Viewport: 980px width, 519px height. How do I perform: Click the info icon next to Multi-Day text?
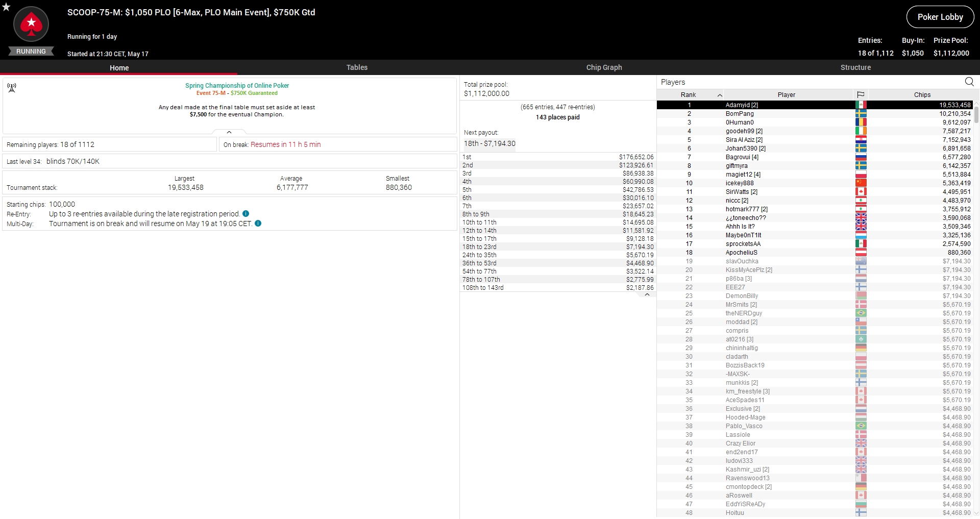tap(258, 224)
